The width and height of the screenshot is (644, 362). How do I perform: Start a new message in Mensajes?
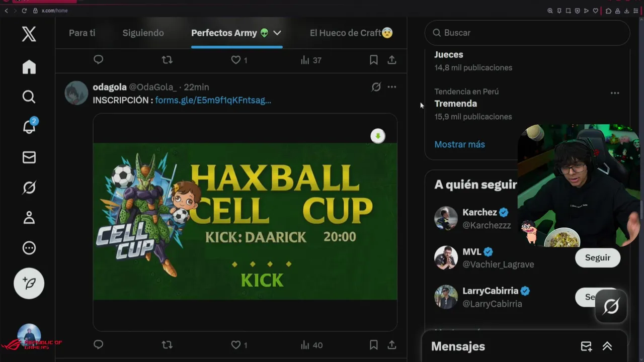[586, 346]
